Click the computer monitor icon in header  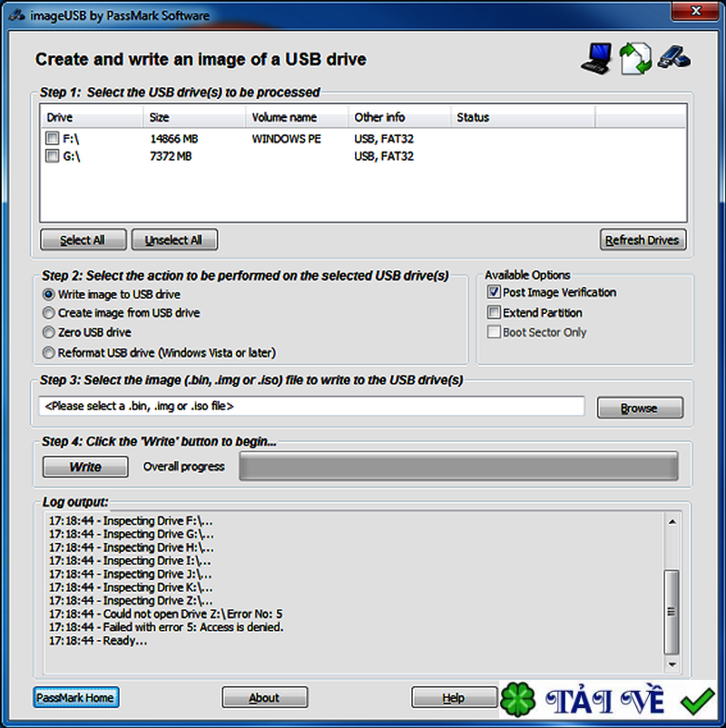pyautogui.click(x=596, y=58)
